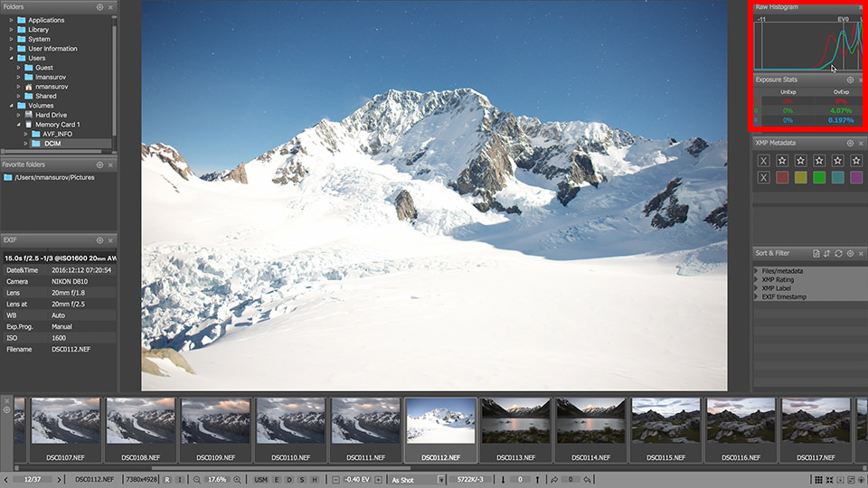Select the Hard Drive volume
868x488 pixels.
pyautogui.click(x=51, y=115)
